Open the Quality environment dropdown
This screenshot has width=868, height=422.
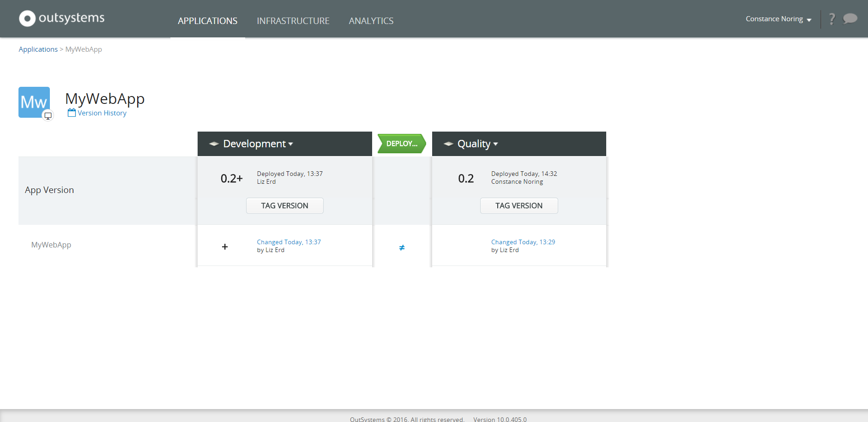495,144
